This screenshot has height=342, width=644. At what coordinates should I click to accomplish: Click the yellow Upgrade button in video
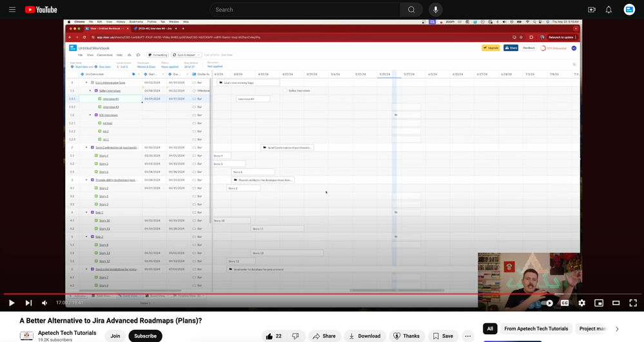point(491,48)
